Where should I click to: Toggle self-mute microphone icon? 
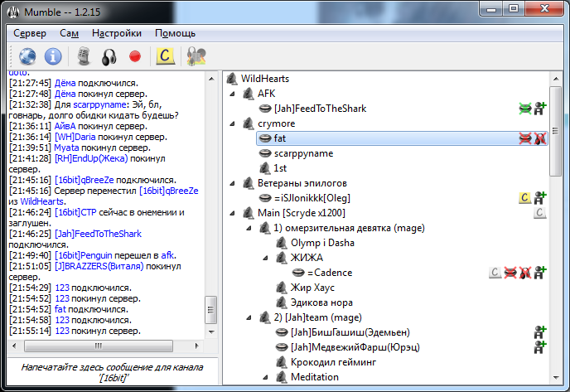[84, 56]
